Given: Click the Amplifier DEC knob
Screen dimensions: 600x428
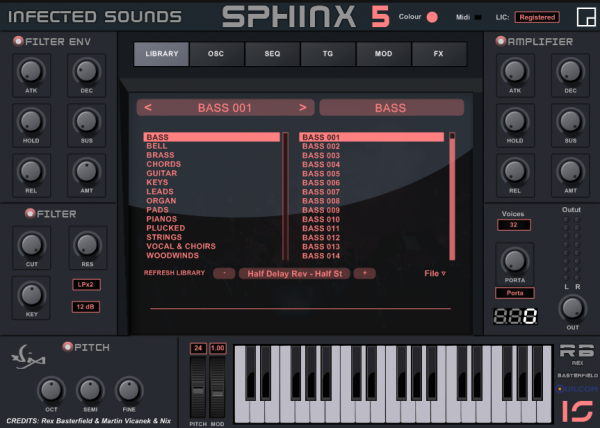Looking at the screenshot, I should point(570,71).
